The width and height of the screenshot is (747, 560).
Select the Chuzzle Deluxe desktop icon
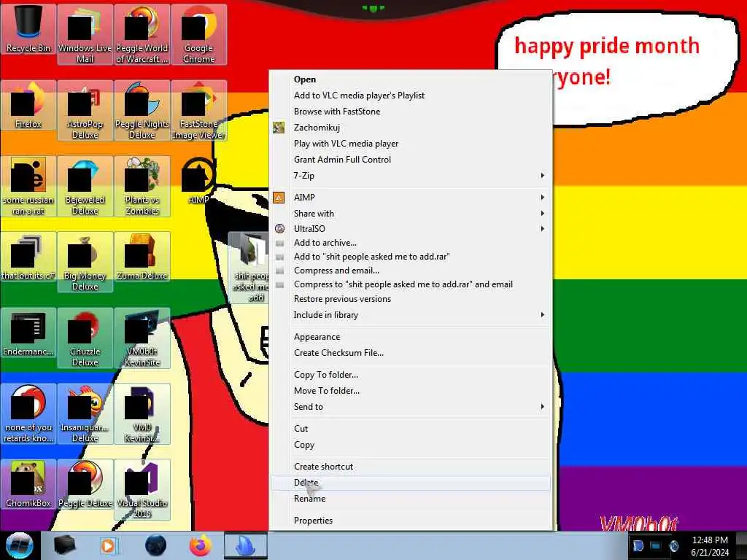coord(85,338)
